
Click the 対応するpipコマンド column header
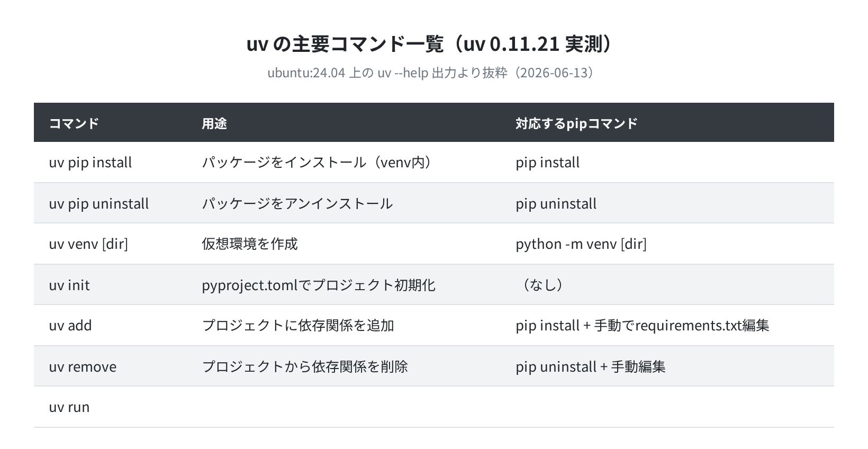coord(577,123)
